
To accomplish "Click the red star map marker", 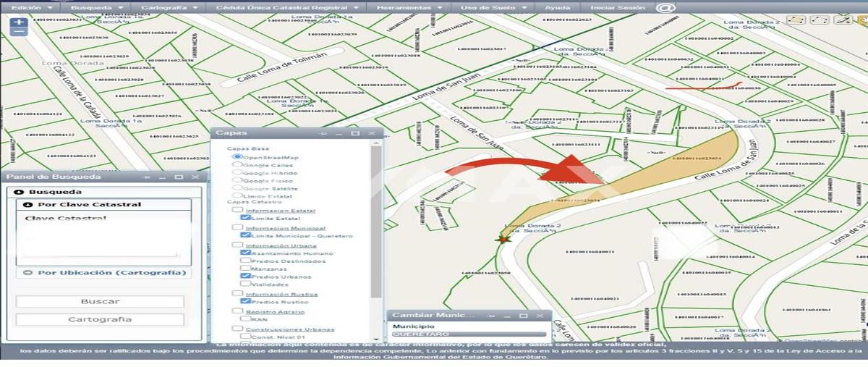I will pyautogui.click(x=501, y=237).
